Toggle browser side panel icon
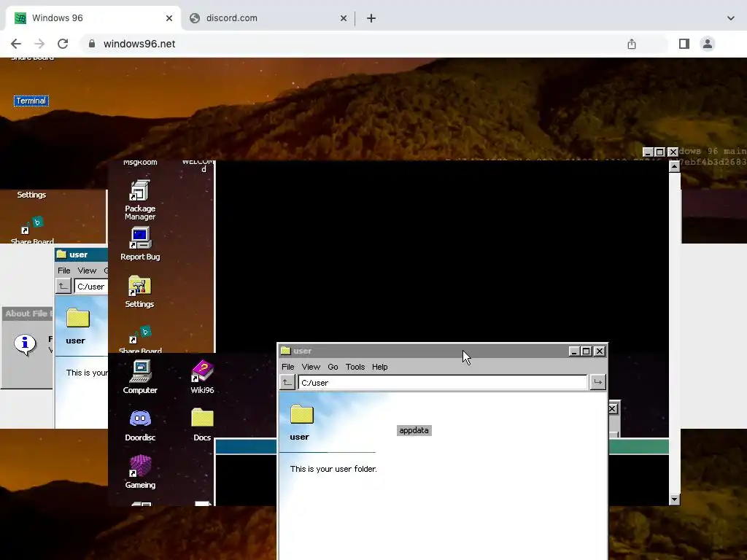Screen dimensions: 747x560 [684, 44]
